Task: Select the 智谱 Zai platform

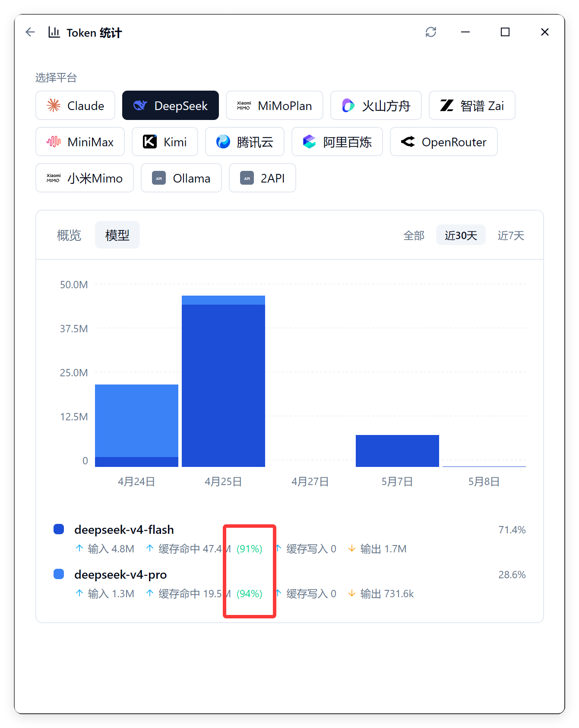Action: coord(472,105)
